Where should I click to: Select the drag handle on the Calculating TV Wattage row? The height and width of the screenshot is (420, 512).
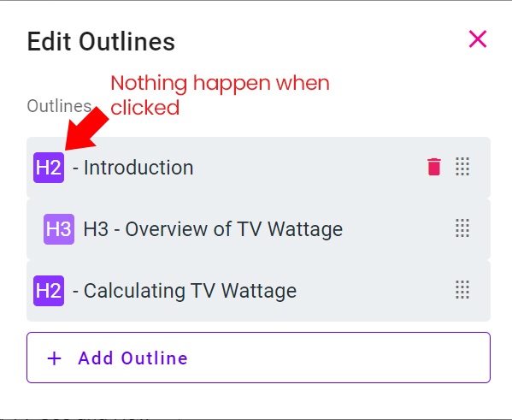point(462,290)
